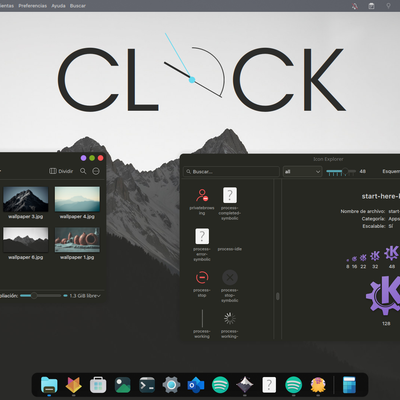The width and height of the screenshot is (400, 400).
Task: Open system settings gear in dock
Action: pos(171,385)
